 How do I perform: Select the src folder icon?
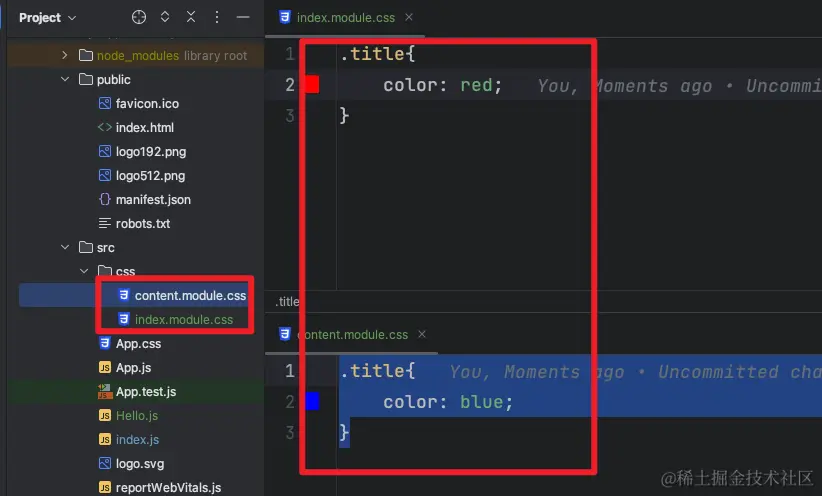(x=85, y=247)
